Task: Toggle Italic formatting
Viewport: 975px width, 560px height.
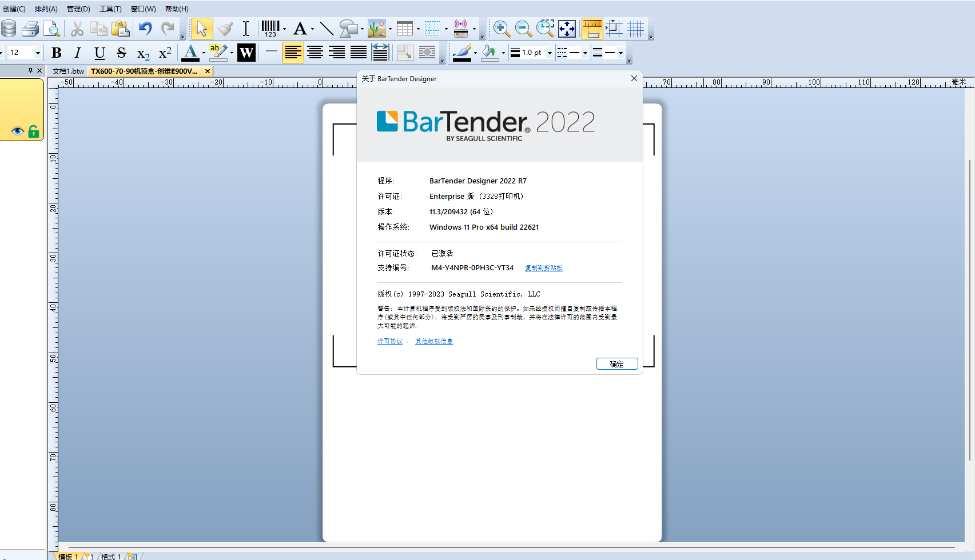Action: tap(78, 53)
